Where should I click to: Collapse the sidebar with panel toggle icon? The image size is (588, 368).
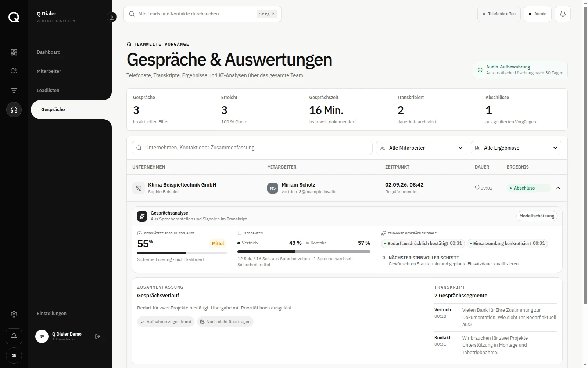[112, 17]
